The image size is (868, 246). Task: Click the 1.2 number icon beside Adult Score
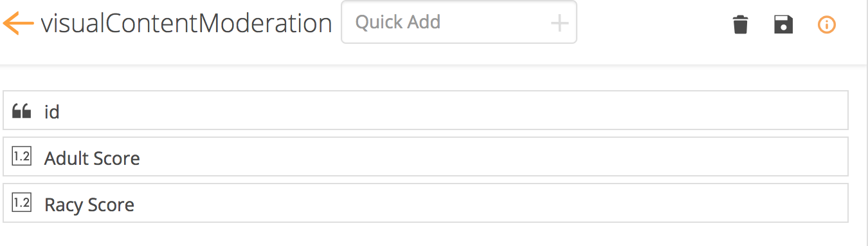click(22, 157)
